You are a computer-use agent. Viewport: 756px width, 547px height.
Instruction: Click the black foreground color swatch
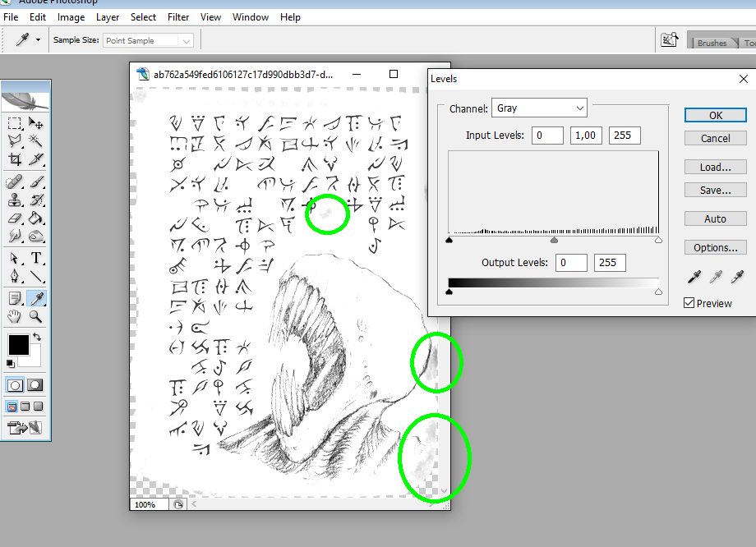point(18,344)
